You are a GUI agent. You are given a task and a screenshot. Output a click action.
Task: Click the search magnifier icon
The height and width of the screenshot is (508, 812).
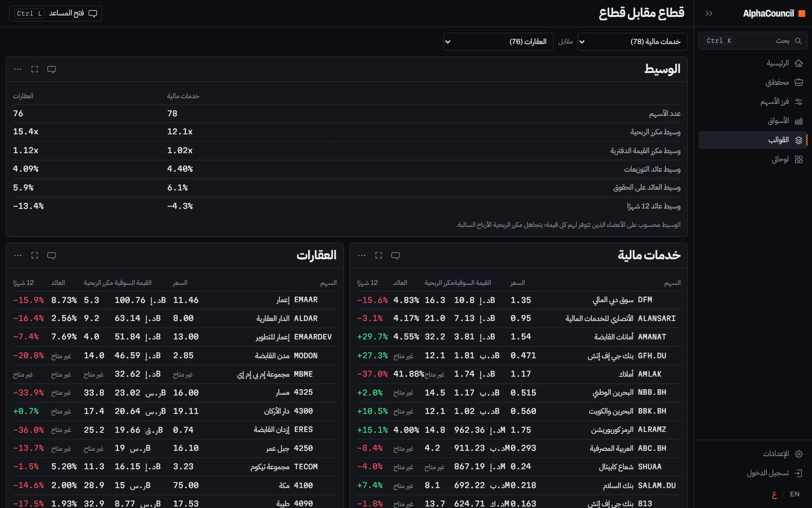coord(798,41)
